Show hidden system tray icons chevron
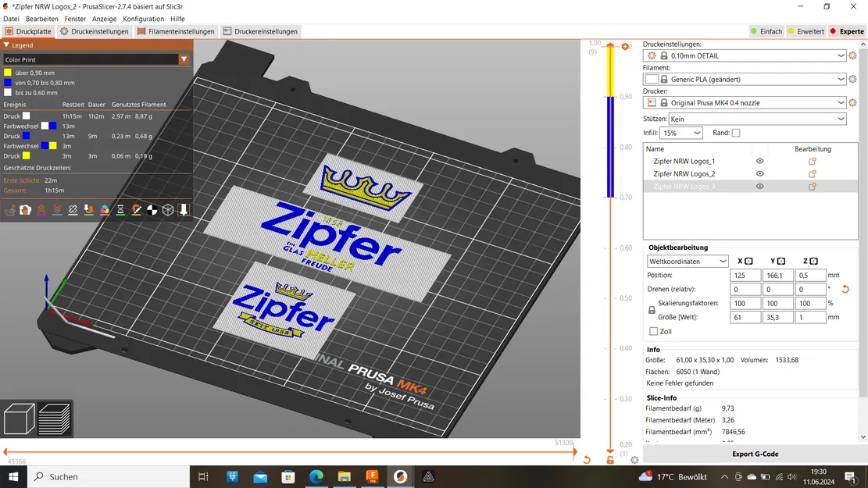 tap(724, 477)
